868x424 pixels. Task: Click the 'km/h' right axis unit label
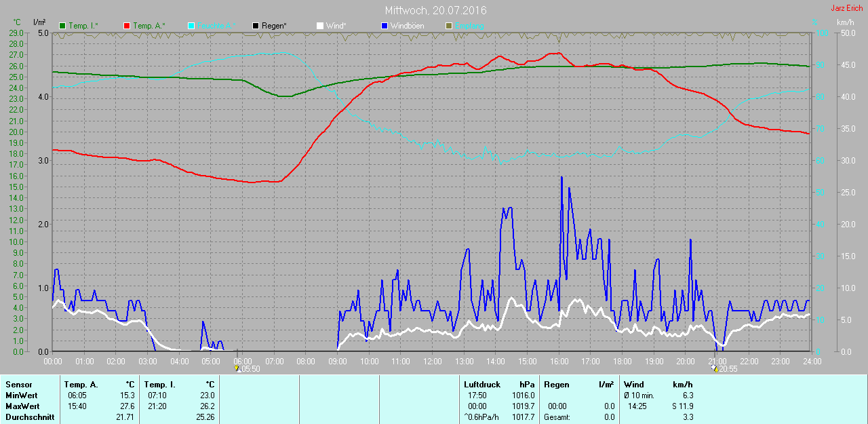845,22
